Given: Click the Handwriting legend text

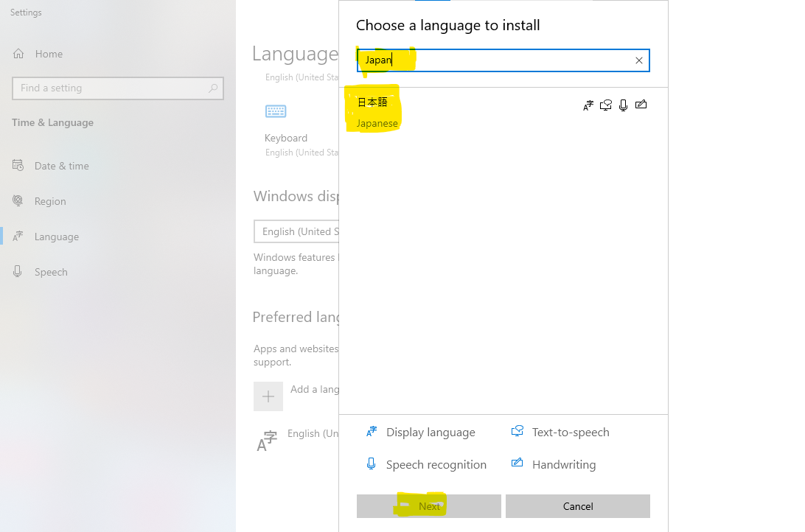Looking at the screenshot, I should 564,465.
